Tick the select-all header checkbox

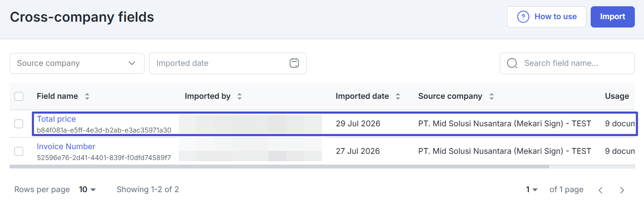tap(19, 96)
